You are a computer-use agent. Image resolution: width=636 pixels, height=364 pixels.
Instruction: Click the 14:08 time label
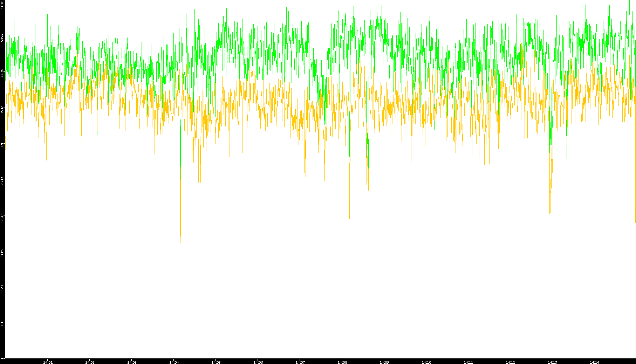[342, 362]
